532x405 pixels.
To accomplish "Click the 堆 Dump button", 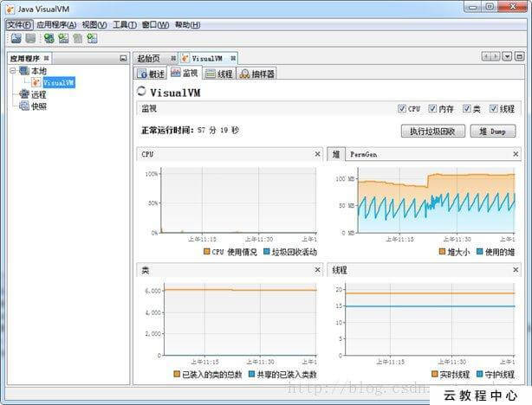I will 493,132.
